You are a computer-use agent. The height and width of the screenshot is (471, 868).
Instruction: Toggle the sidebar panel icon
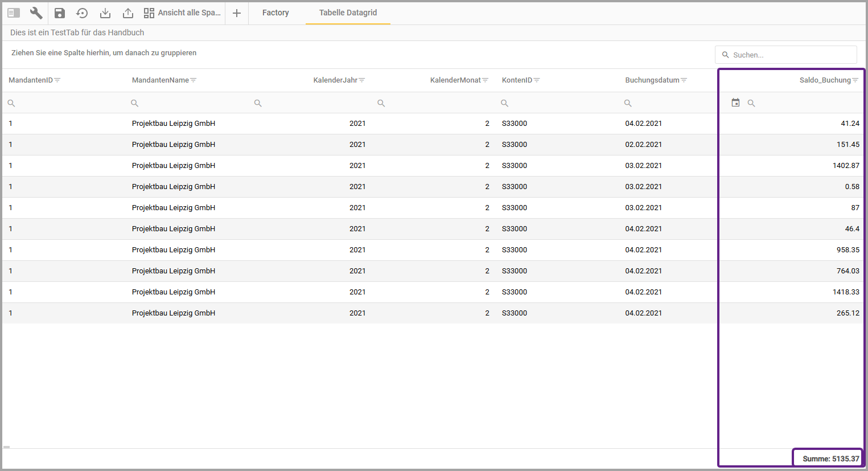tap(14, 13)
